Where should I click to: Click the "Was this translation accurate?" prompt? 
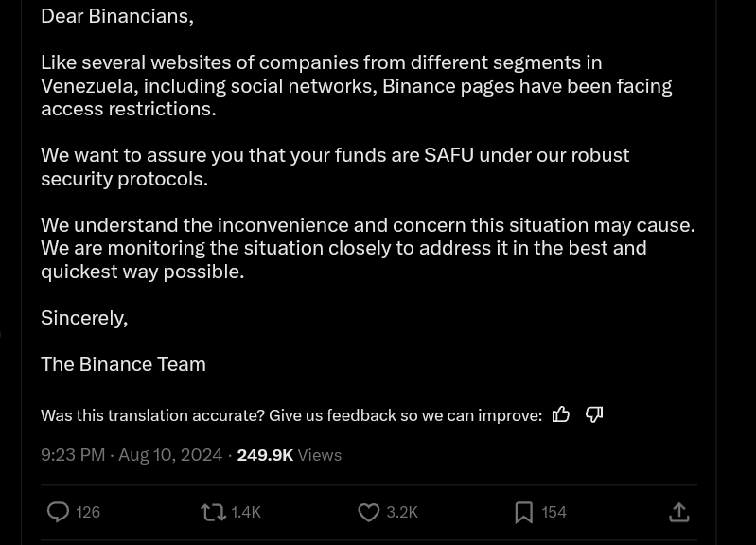point(291,415)
